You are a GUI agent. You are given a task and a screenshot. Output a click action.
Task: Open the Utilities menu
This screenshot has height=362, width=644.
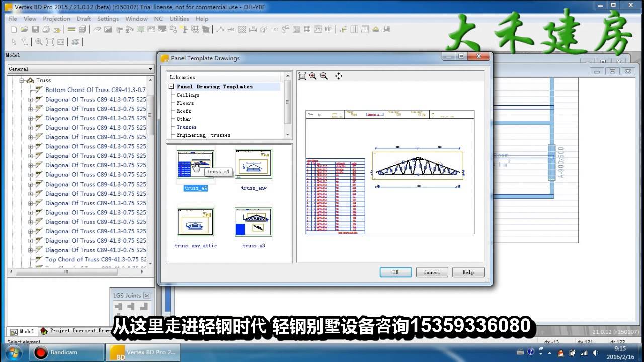tap(179, 19)
